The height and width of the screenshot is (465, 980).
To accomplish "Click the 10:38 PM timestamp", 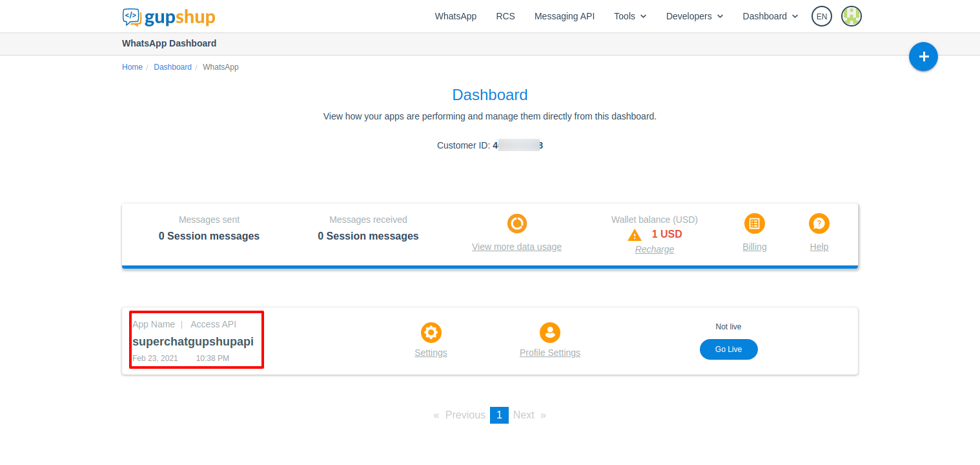I will coord(212,358).
